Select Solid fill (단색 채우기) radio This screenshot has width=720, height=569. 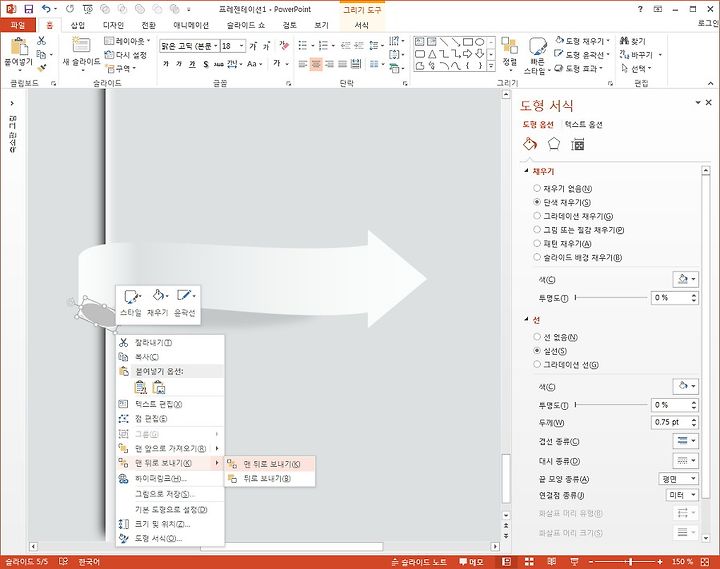(x=537, y=202)
